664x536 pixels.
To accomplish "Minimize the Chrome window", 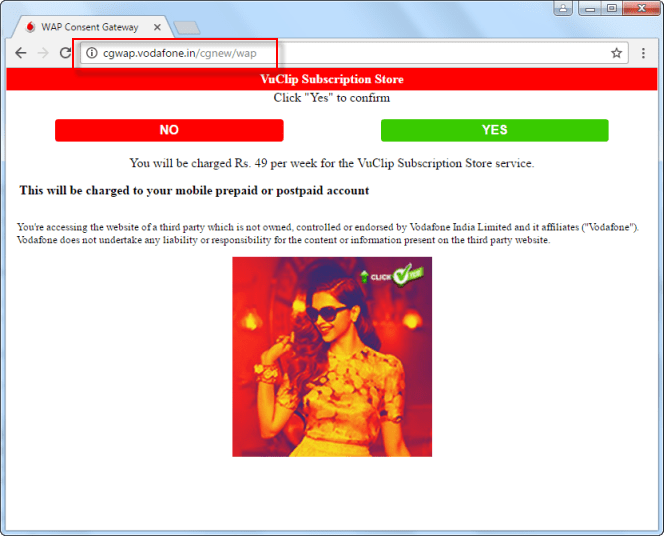I will (x=589, y=8).
